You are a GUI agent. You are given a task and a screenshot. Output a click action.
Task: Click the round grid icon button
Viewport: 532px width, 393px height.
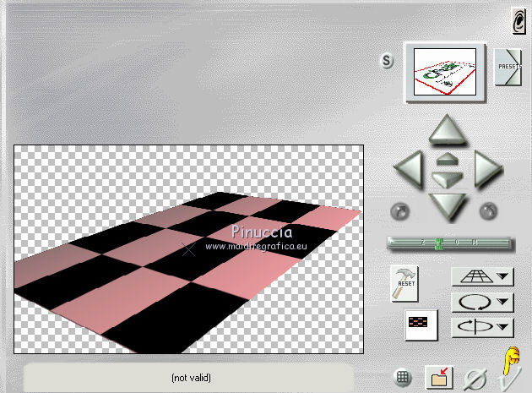(x=403, y=378)
